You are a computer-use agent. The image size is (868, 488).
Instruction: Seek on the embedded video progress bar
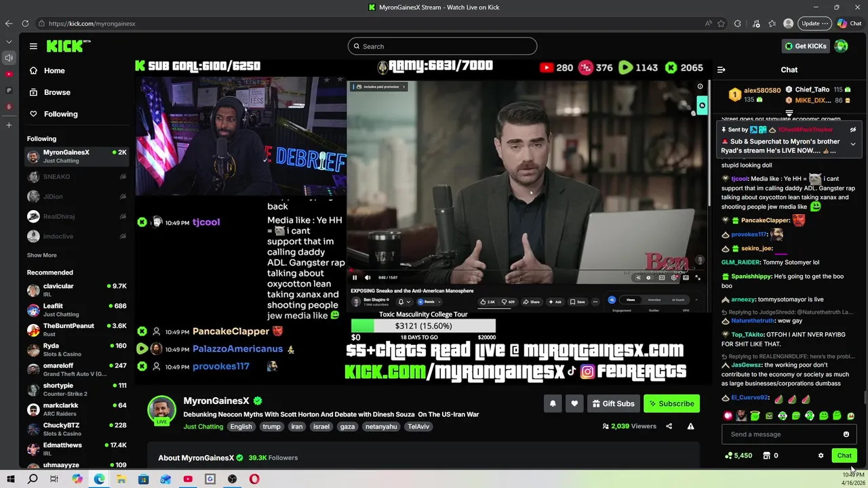click(x=527, y=270)
